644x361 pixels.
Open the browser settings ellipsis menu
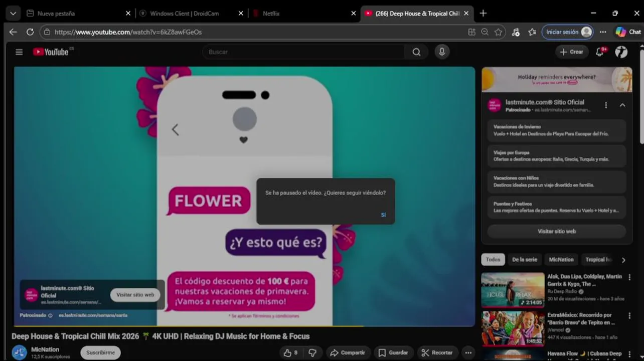[x=603, y=32]
